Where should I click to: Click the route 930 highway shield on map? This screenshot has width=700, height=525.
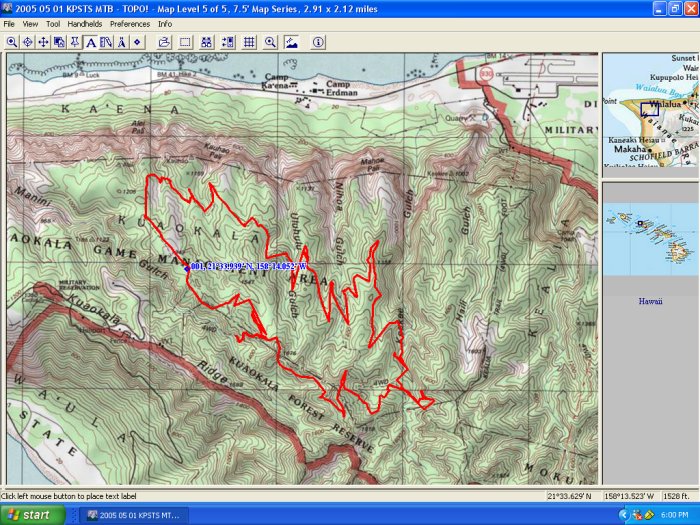pyautogui.click(x=486, y=74)
